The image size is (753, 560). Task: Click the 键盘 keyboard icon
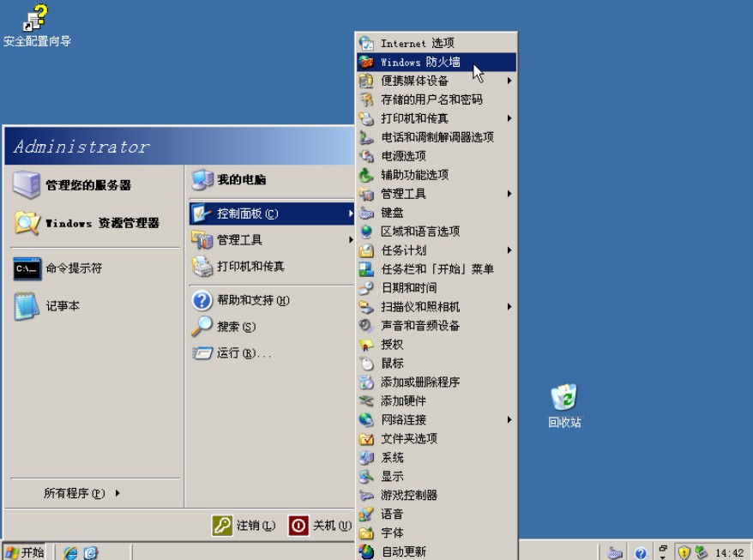click(366, 213)
